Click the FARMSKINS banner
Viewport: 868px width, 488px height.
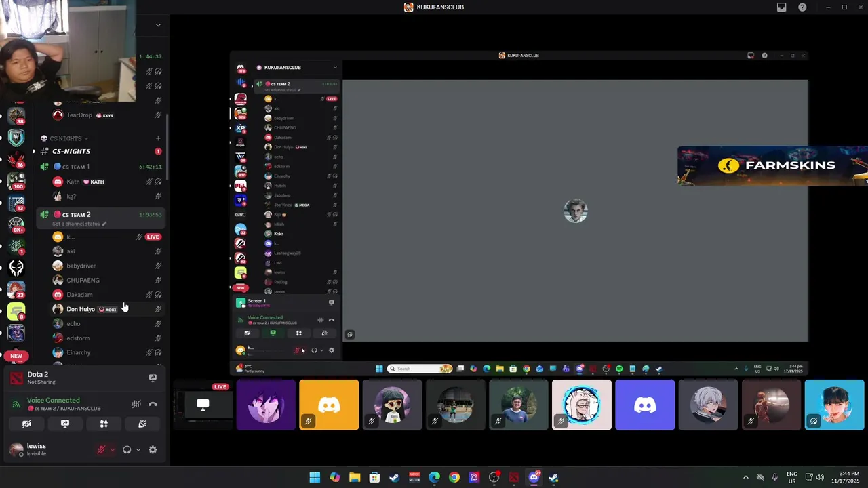point(772,165)
